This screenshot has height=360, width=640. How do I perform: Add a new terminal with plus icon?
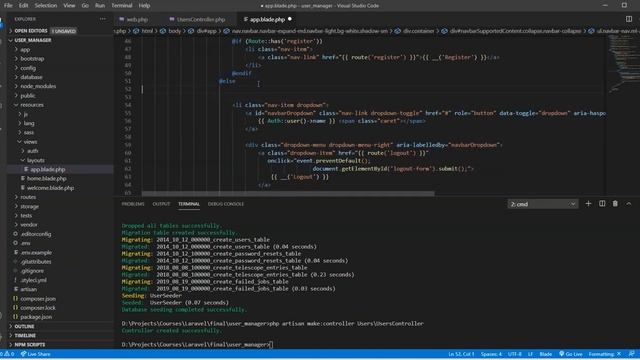pyautogui.click(x=588, y=204)
